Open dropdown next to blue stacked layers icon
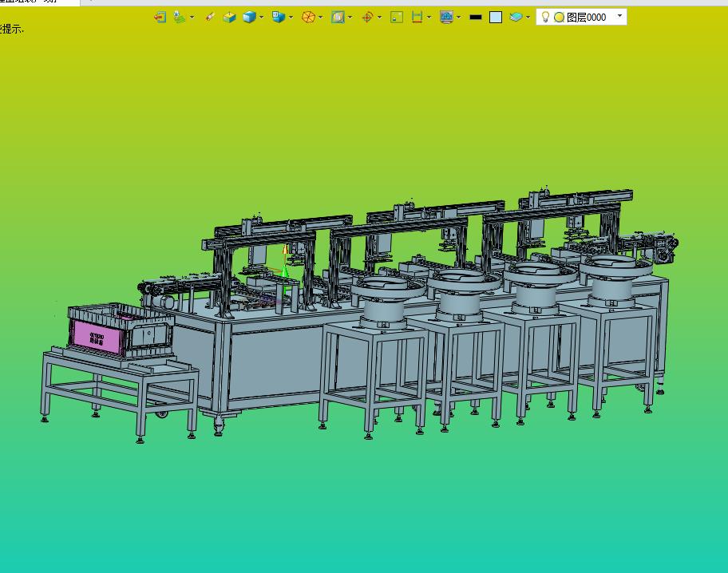The width and height of the screenshot is (728, 573). coord(528,17)
